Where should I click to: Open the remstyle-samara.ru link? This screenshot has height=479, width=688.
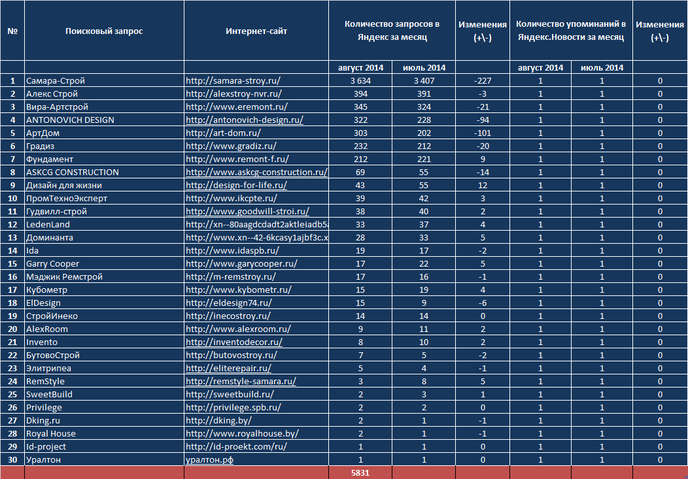241,381
